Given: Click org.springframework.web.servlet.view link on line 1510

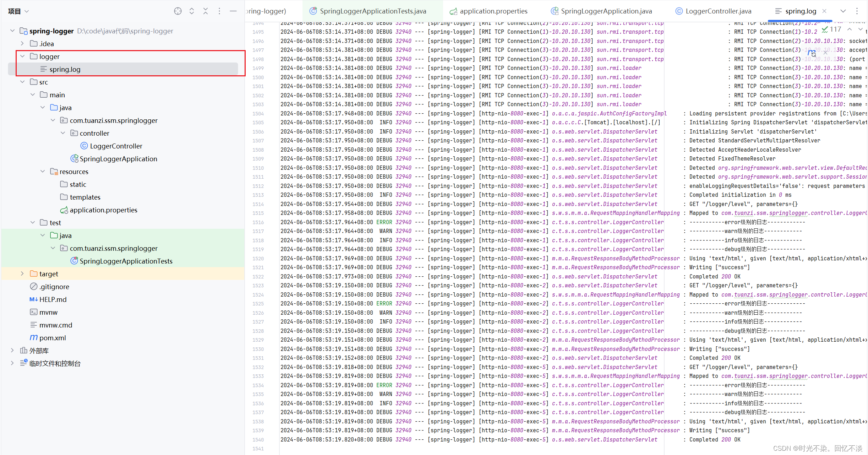Looking at the screenshot, I should [x=792, y=168].
